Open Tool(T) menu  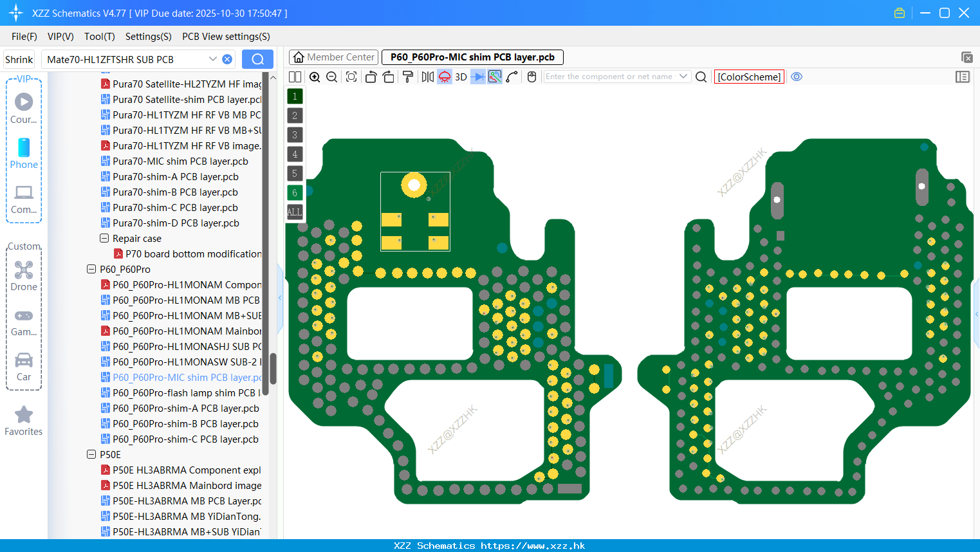point(100,37)
